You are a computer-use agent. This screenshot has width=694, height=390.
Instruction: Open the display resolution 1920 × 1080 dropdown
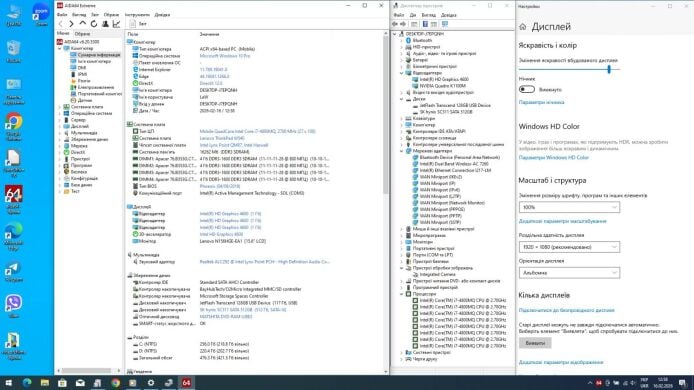(x=569, y=247)
